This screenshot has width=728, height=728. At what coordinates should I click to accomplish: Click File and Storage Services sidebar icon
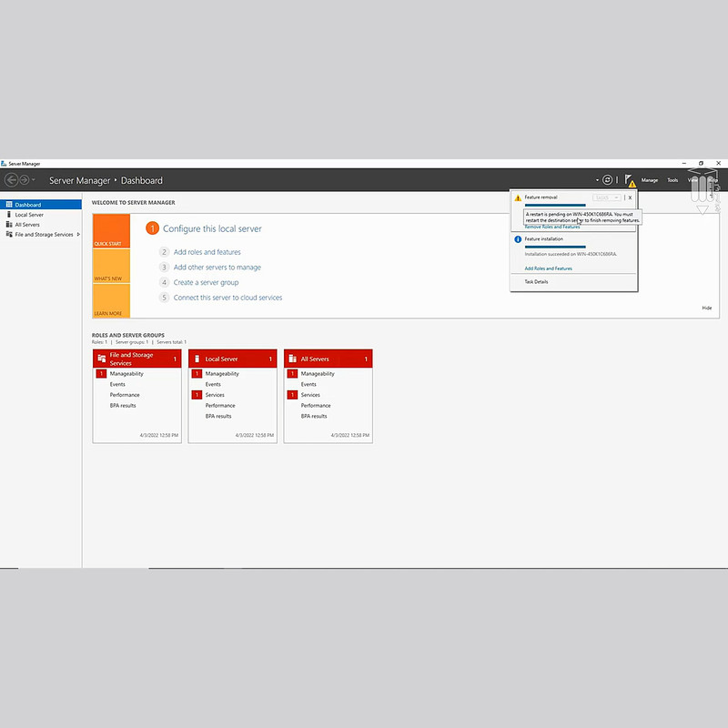tap(9, 235)
